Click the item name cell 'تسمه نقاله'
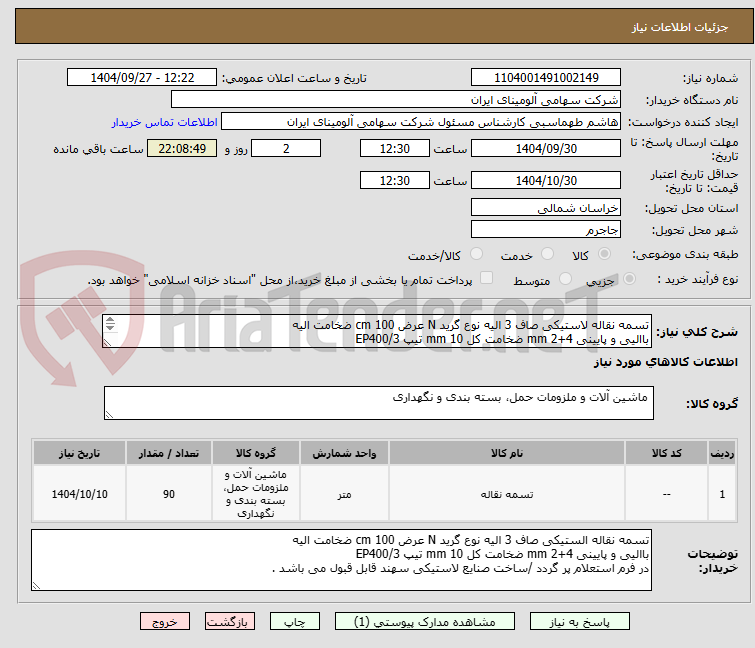 coord(507,494)
